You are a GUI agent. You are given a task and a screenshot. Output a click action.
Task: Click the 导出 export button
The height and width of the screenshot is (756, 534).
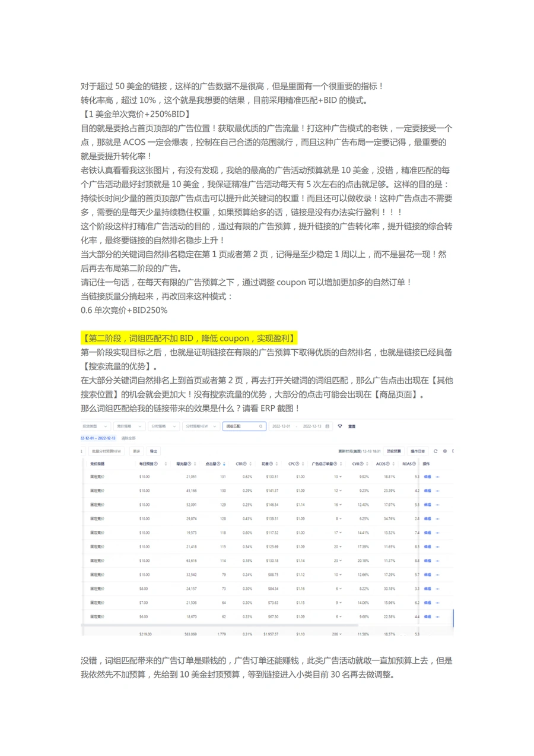click(153, 451)
